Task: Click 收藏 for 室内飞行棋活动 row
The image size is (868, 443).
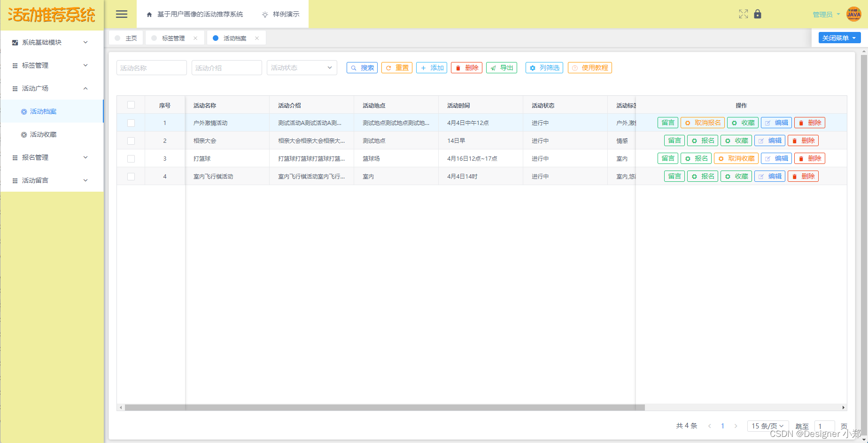Action: [736, 176]
